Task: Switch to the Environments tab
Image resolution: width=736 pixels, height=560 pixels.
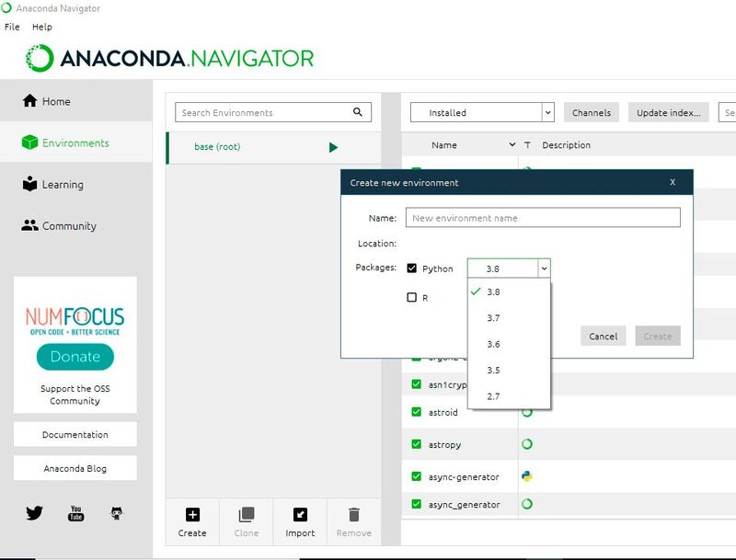Action: point(76,143)
